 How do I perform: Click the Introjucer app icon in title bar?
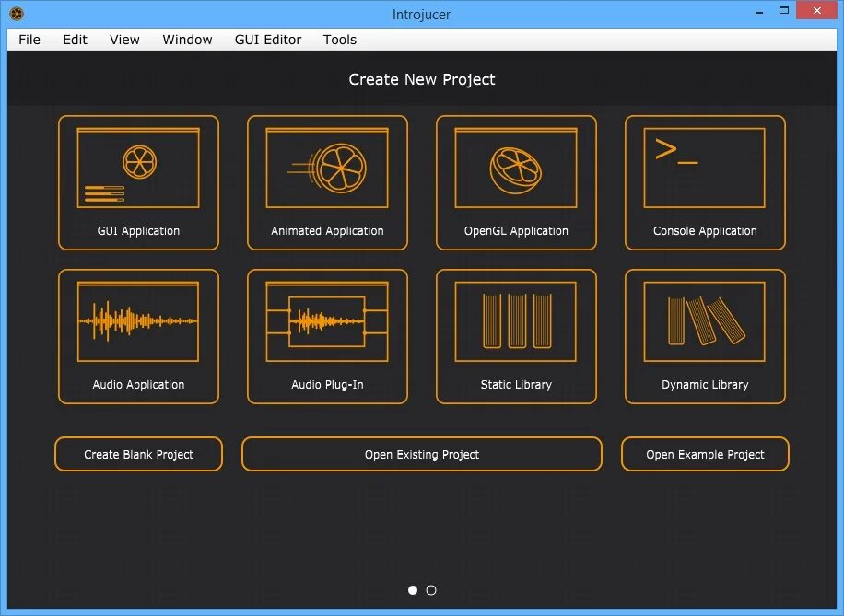click(17, 14)
